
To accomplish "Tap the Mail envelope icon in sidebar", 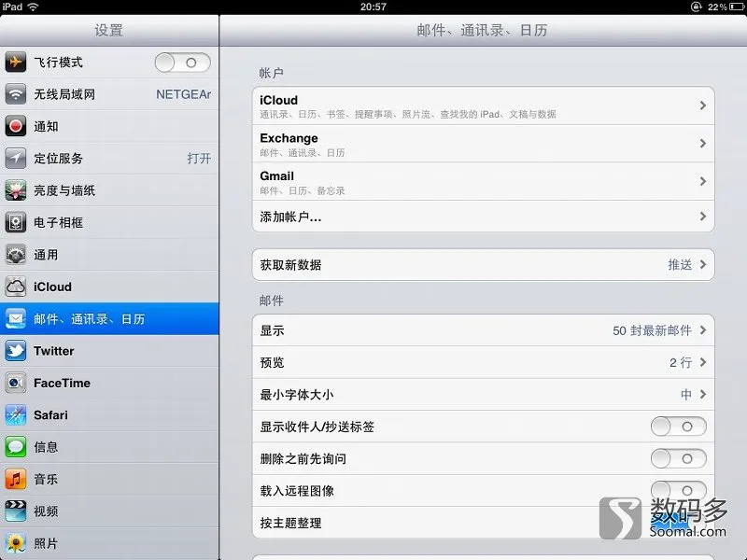I will (x=15, y=318).
